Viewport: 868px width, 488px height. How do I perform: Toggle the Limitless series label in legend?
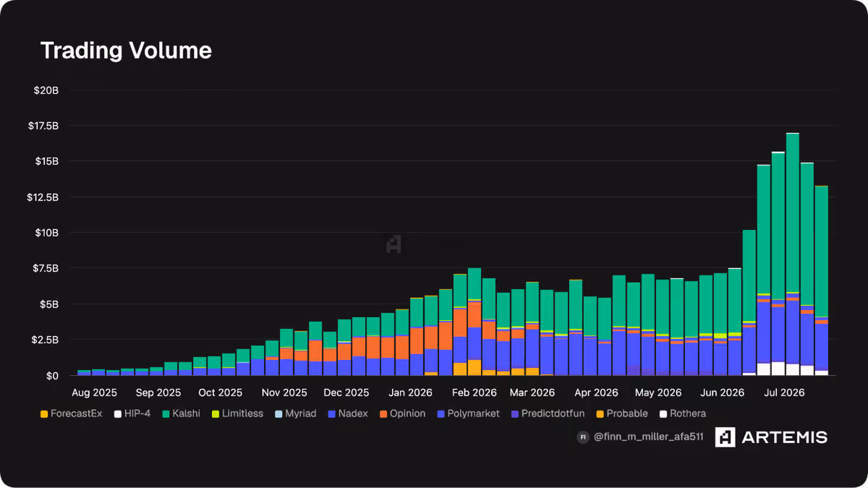(242, 414)
